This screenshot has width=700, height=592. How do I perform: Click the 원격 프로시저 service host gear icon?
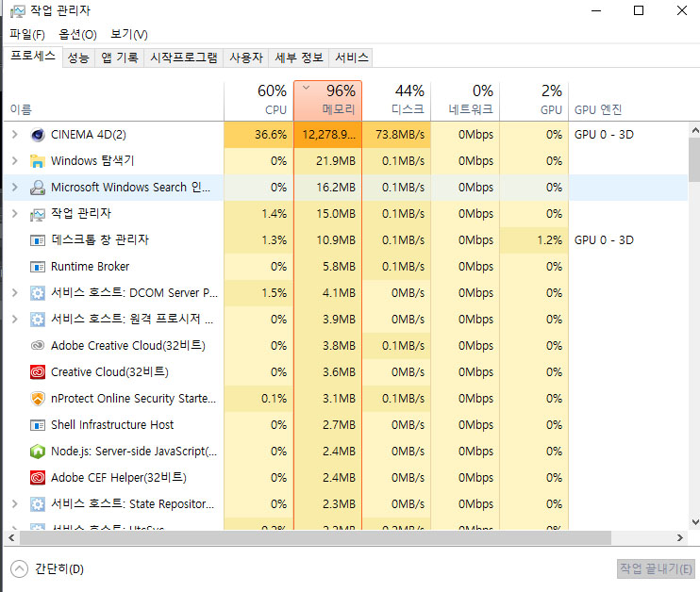coord(38,320)
